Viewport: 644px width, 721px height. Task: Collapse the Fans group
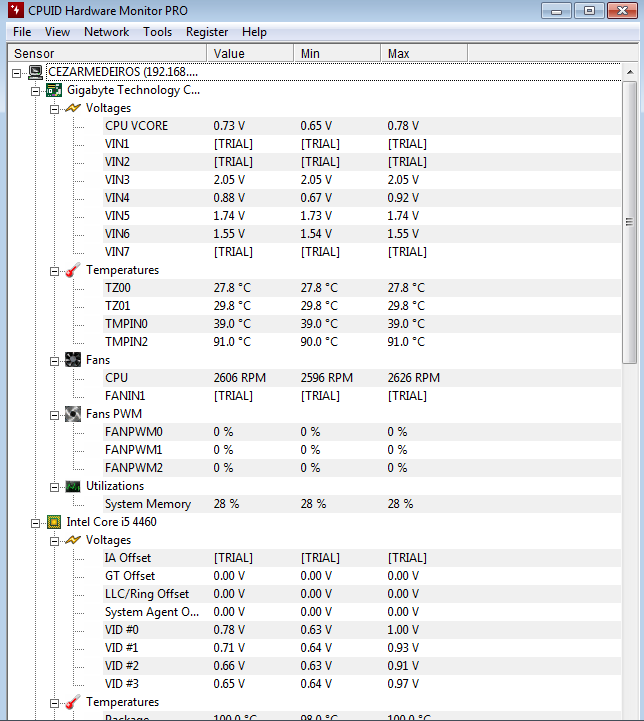(54, 361)
